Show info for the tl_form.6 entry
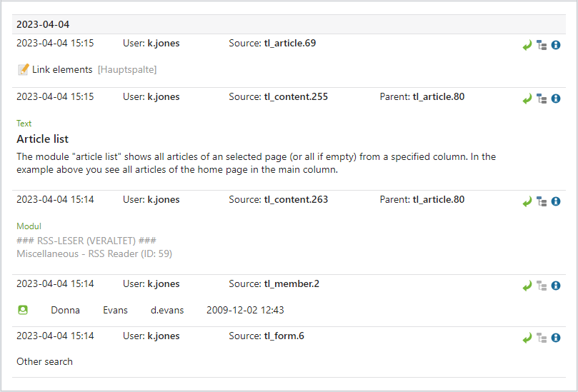The height and width of the screenshot is (392, 578). coord(556,338)
